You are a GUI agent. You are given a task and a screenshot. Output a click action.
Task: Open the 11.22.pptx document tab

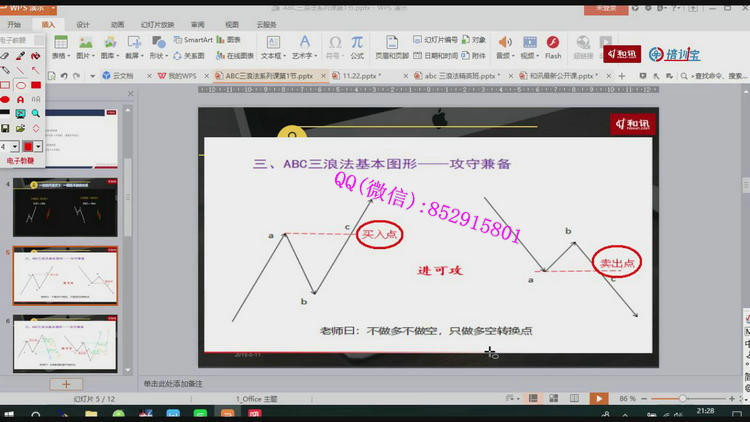tap(354, 75)
